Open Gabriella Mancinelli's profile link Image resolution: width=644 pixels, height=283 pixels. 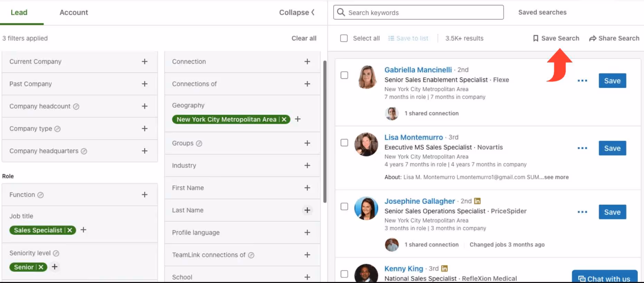pos(418,70)
